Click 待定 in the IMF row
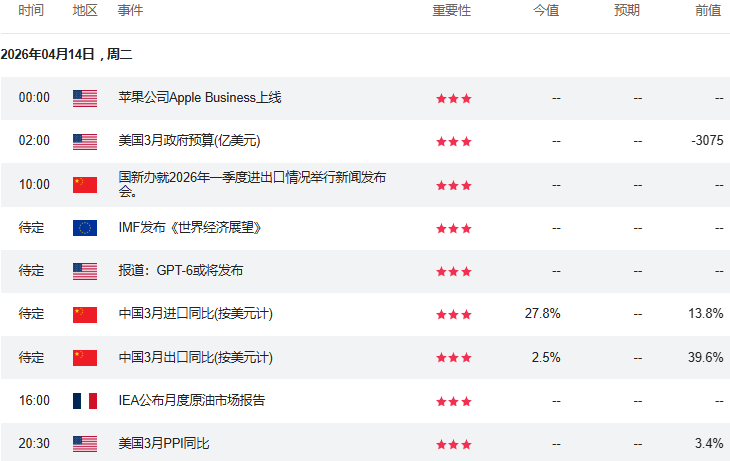Image resolution: width=730 pixels, height=461 pixels. pyautogui.click(x=31, y=227)
